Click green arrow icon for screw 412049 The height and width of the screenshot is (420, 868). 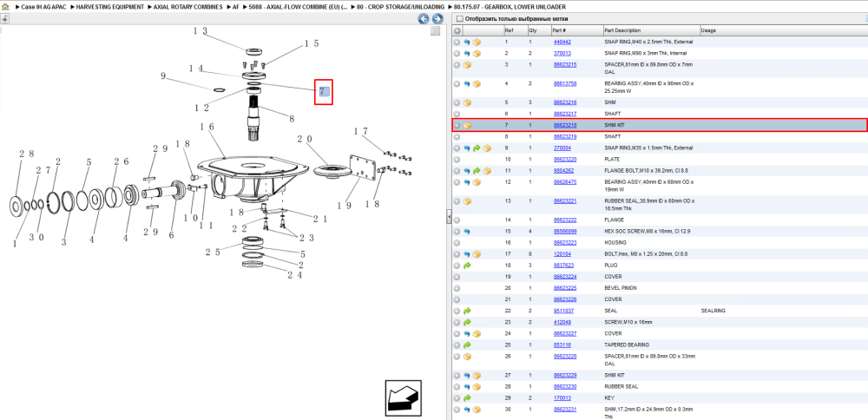(467, 322)
